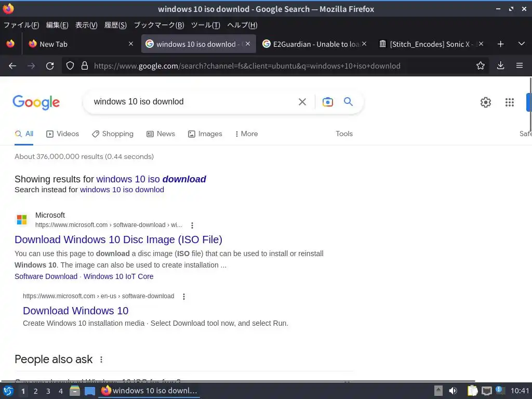Open the Software Download sitelink
Viewport: 532px width, 399px height.
46,276
